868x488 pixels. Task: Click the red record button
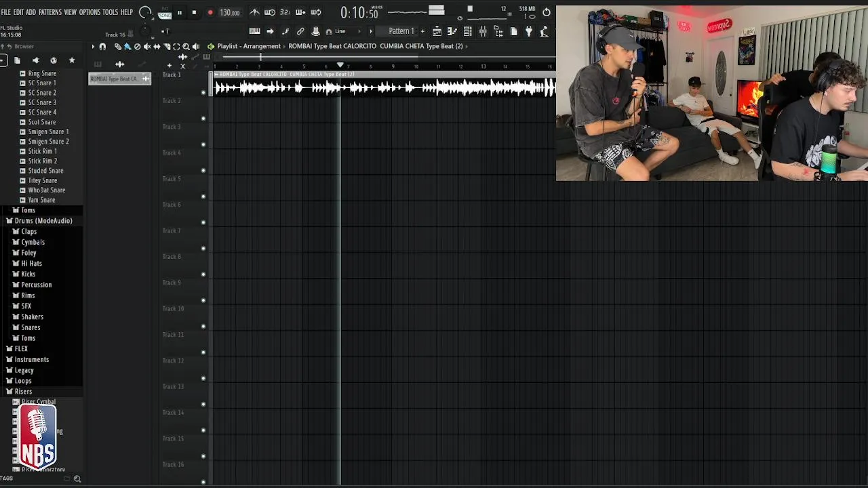[x=210, y=12]
